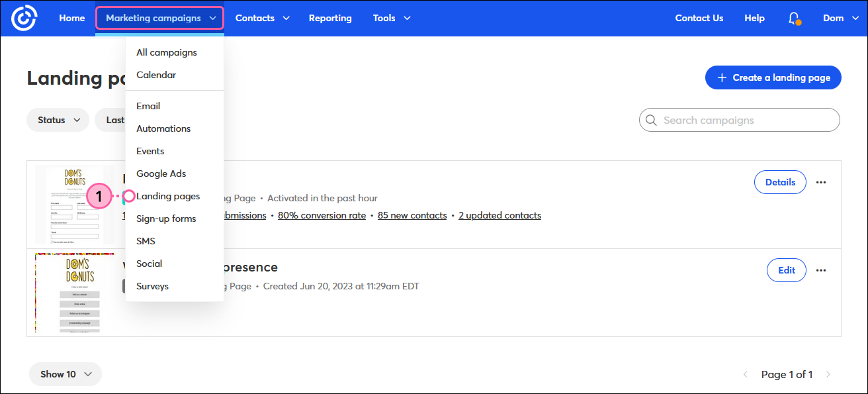
Task: Go to the next page arrow
Action: (828, 375)
